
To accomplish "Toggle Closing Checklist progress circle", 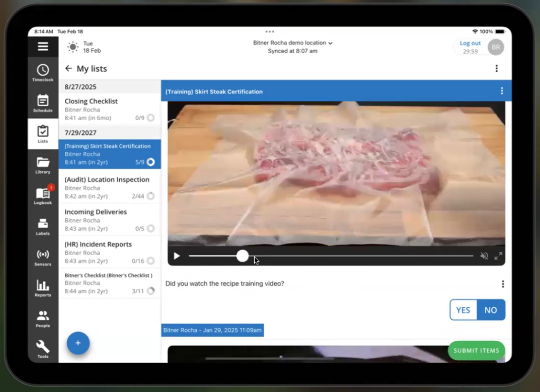I will 150,117.
